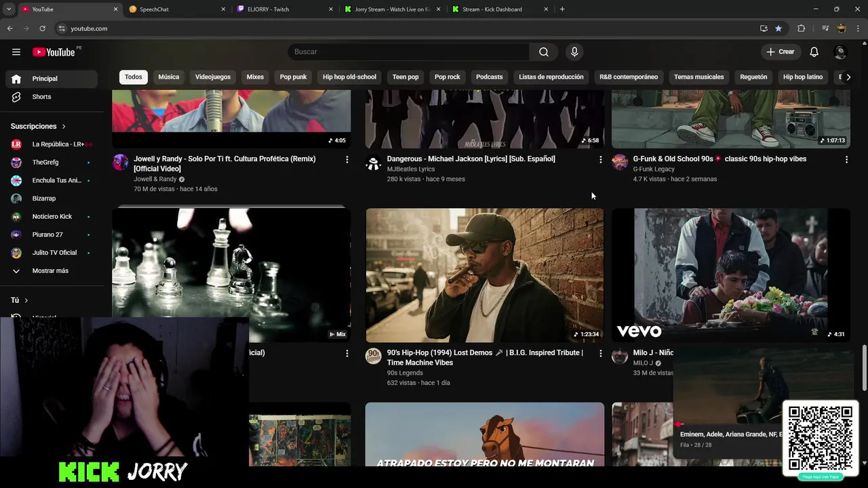Open options for the chess Mix video

click(347, 354)
